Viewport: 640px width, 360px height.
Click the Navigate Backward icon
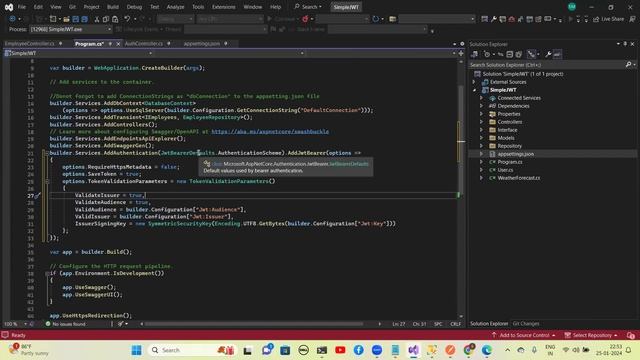point(12,19)
